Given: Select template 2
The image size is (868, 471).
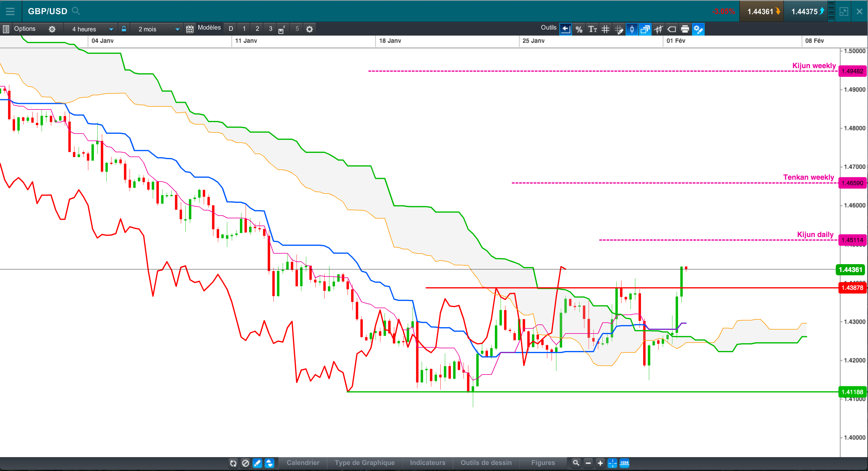Looking at the screenshot, I should pos(257,29).
